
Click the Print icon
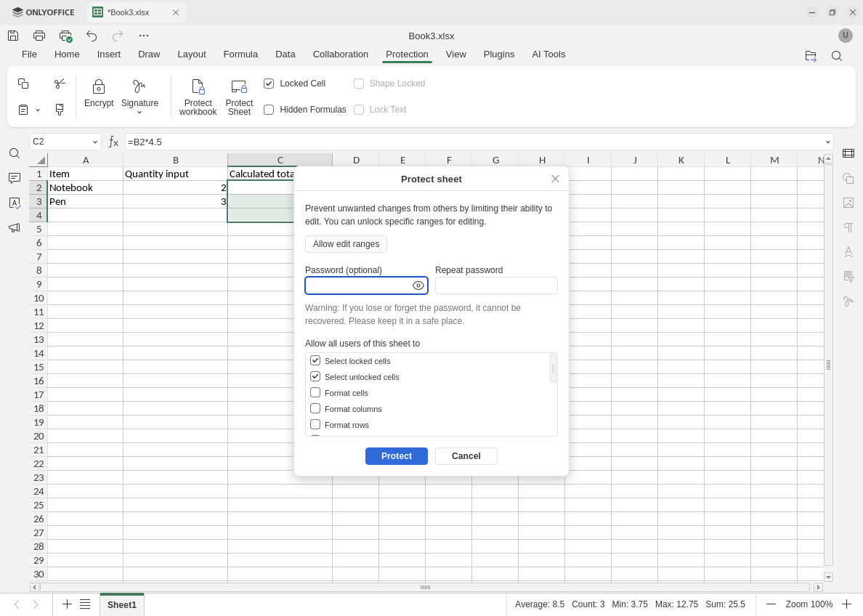[39, 36]
